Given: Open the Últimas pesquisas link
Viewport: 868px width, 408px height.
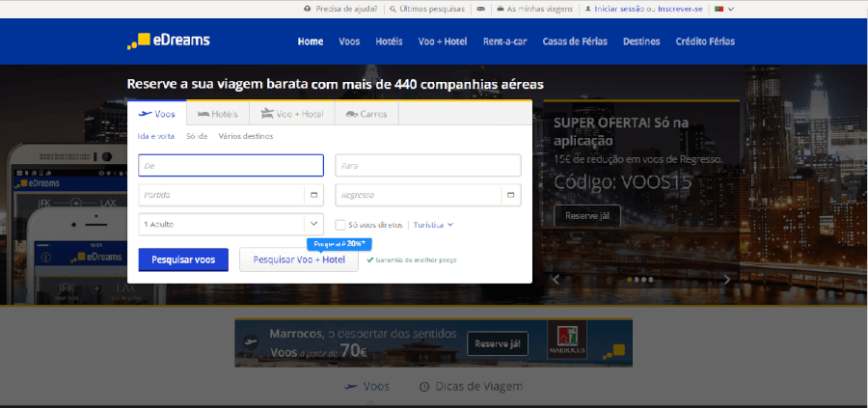Looking at the screenshot, I should [x=432, y=9].
